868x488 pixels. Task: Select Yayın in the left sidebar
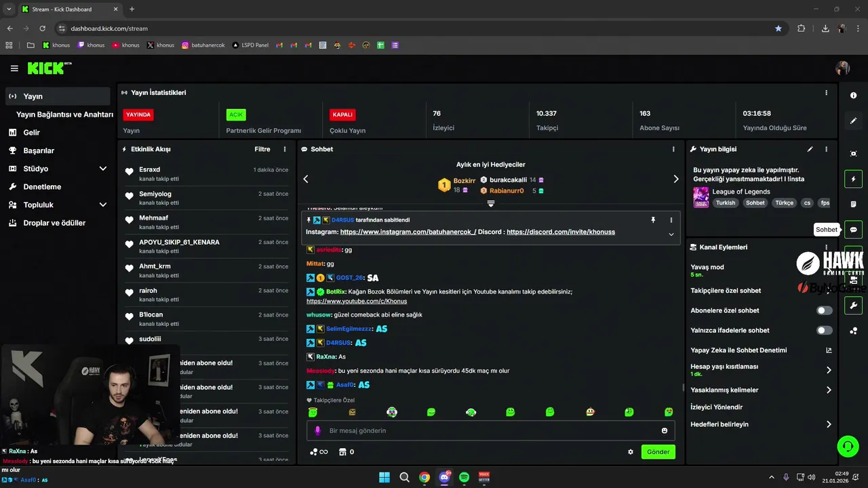tap(58, 96)
